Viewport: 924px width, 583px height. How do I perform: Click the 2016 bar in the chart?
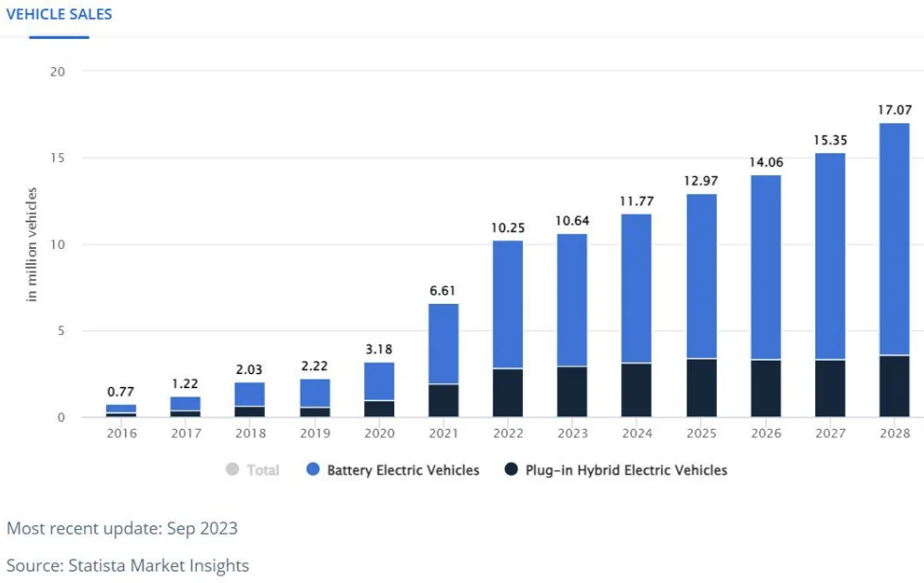[121, 410]
